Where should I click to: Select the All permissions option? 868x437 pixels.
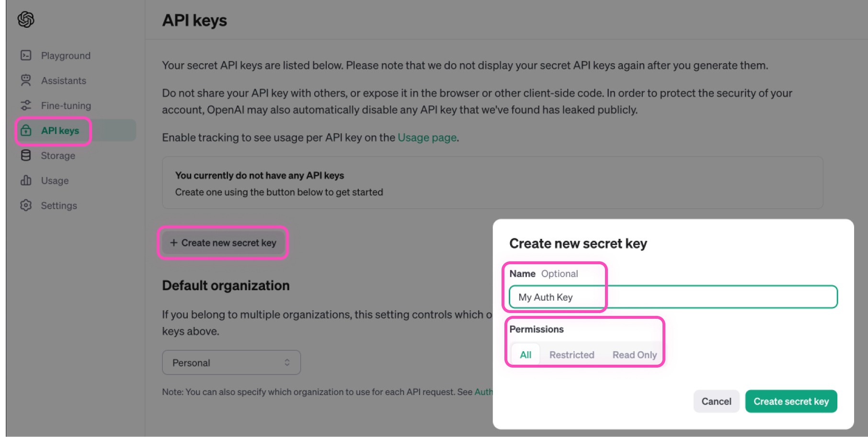(525, 354)
